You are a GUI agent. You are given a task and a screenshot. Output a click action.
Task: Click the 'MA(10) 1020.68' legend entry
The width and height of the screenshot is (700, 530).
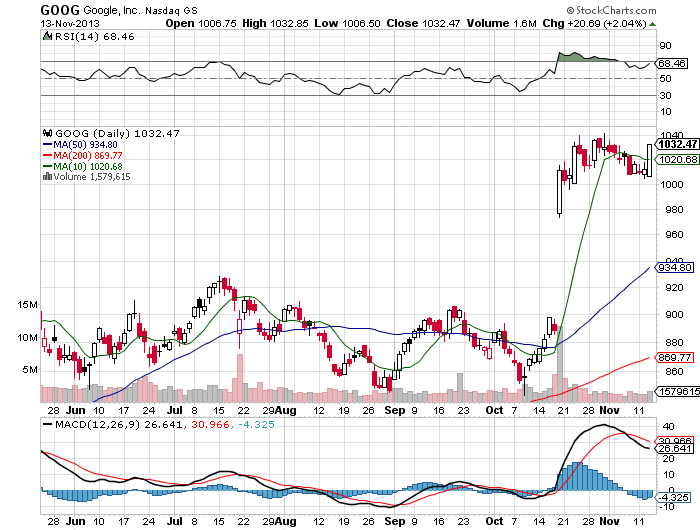88,167
